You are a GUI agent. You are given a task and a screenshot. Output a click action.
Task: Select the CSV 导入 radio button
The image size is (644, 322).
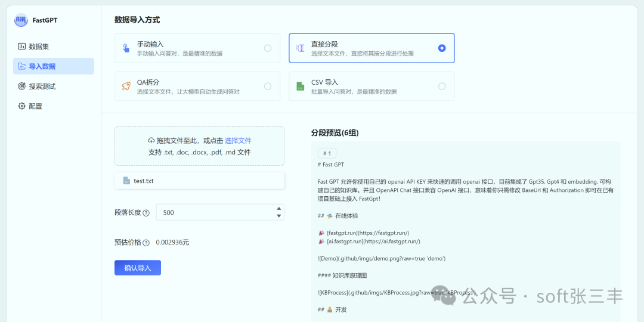click(x=442, y=86)
